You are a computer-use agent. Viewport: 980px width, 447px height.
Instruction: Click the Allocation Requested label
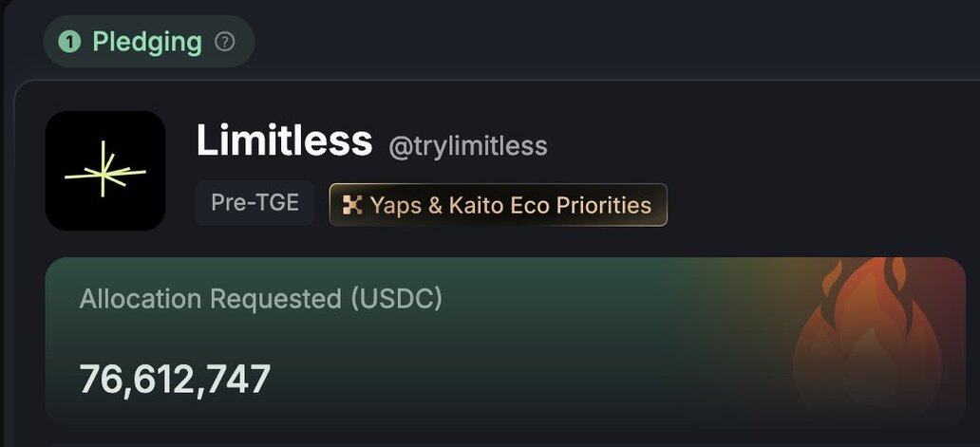260,299
